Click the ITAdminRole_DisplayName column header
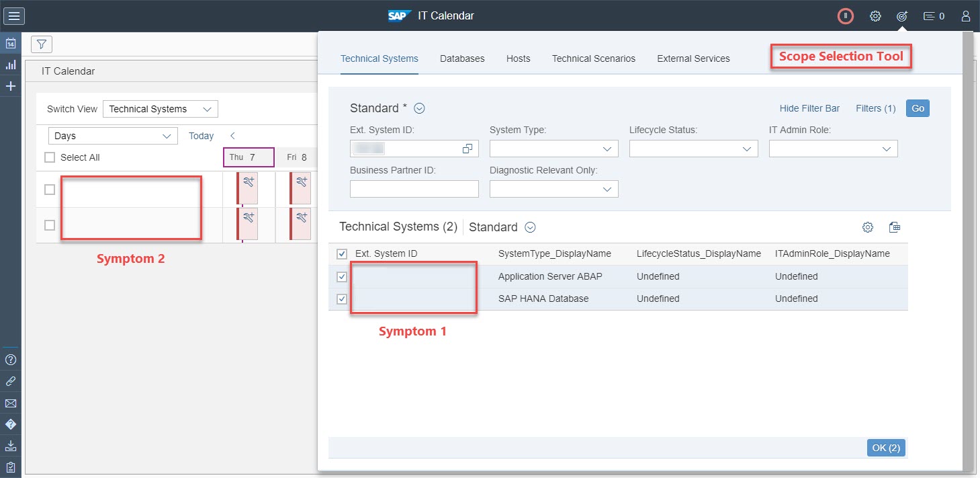The width and height of the screenshot is (980, 478). click(832, 253)
